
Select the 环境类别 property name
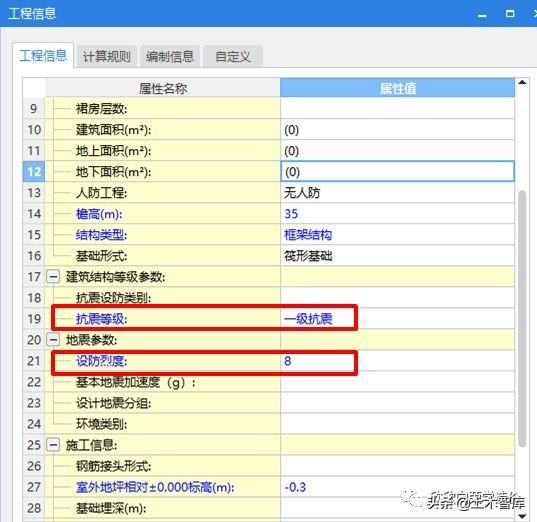tap(101, 424)
